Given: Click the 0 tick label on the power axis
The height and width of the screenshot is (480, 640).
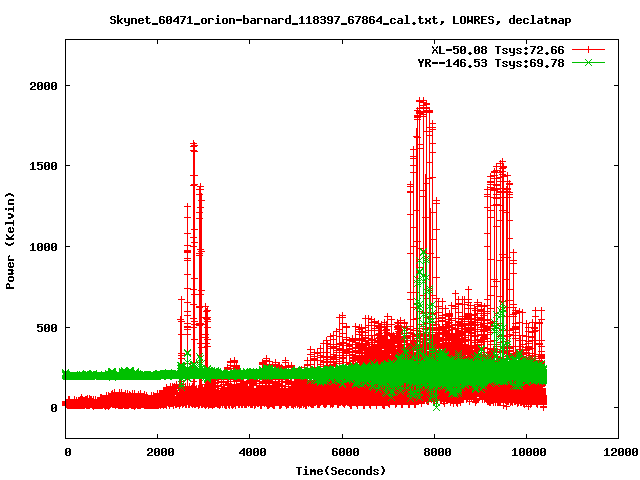Looking at the screenshot, I should pyautogui.click(x=54, y=408).
